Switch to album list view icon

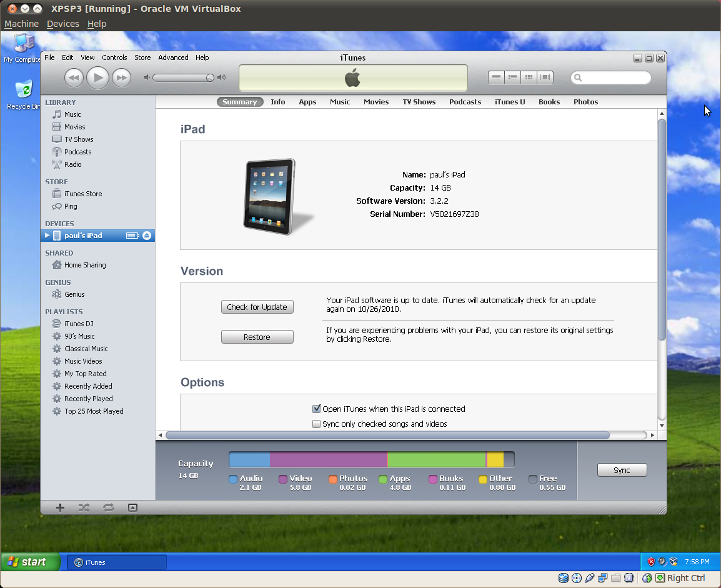tap(512, 77)
